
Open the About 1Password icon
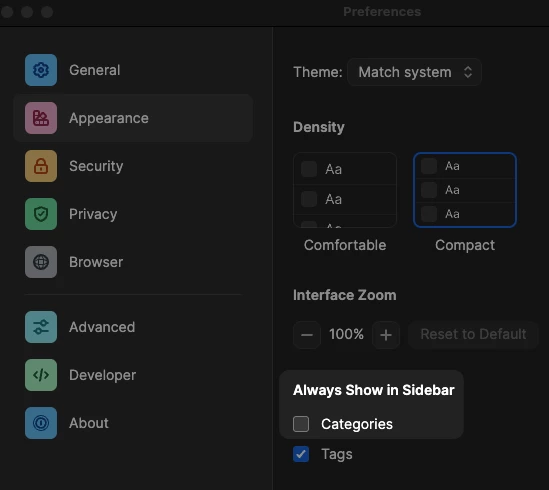tap(41, 423)
